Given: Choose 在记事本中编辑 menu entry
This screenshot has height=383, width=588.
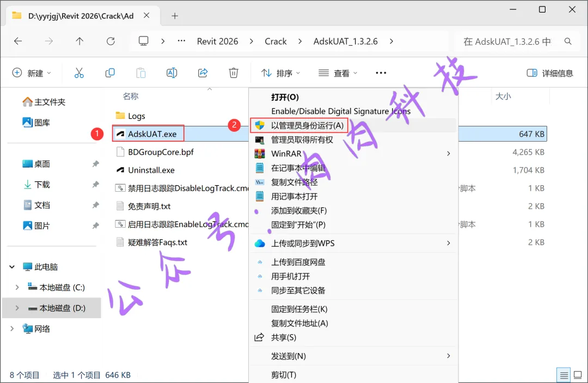Looking at the screenshot, I should pyautogui.click(x=353, y=168).
